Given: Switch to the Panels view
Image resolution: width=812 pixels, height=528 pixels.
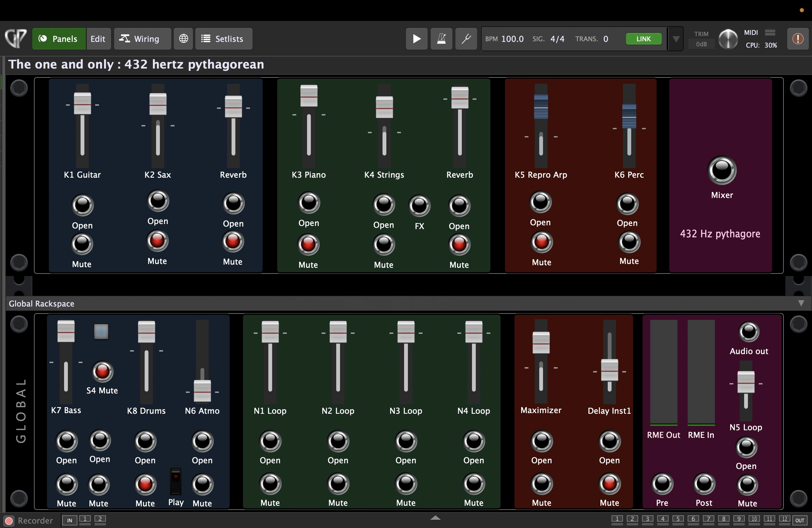Looking at the screenshot, I should click(59, 39).
